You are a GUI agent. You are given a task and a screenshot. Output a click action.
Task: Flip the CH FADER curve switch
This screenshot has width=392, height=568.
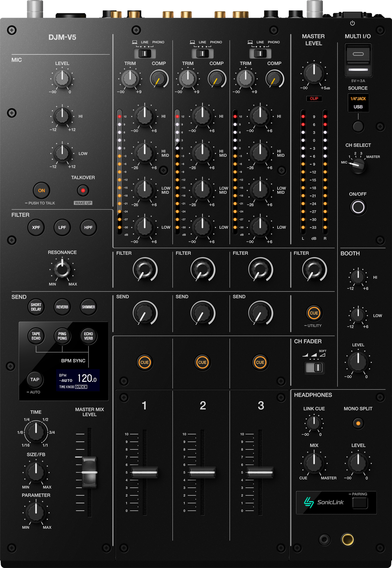click(x=315, y=367)
